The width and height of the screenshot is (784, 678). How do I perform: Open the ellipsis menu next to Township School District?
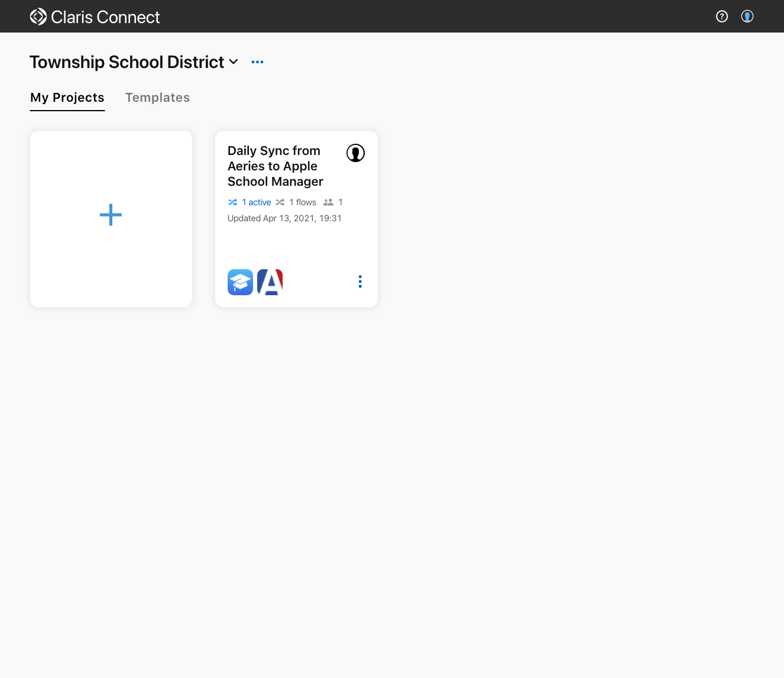point(257,62)
